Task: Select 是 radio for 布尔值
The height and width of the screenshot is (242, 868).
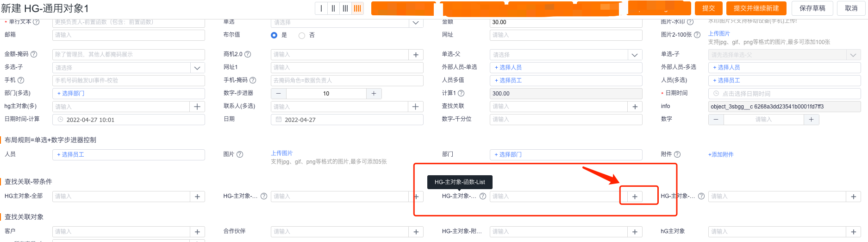Action: pos(274,35)
